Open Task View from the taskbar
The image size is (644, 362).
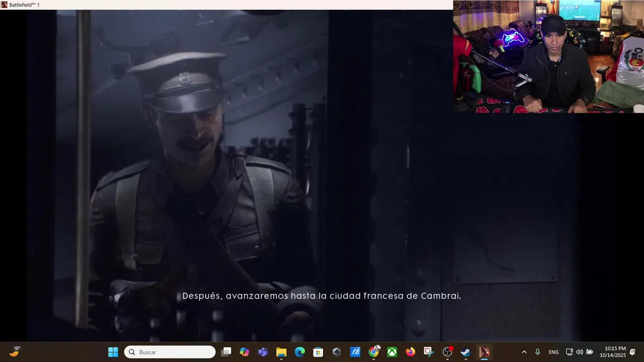coord(226,352)
